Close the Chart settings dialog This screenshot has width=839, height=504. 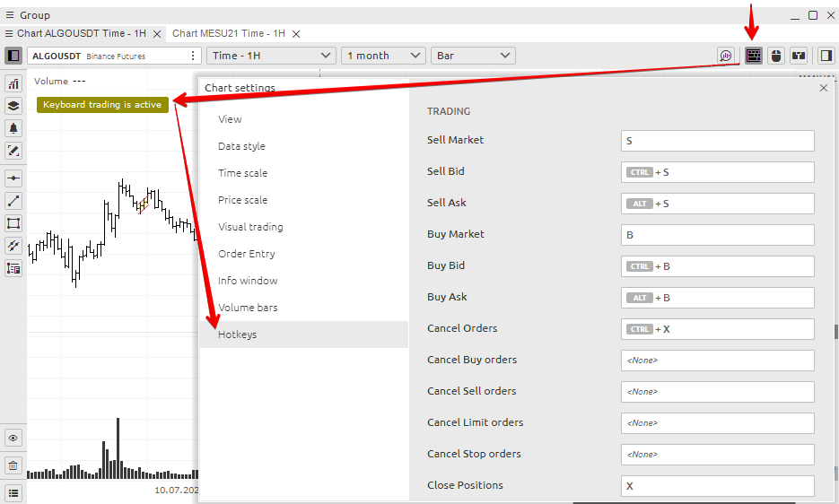(824, 88)
